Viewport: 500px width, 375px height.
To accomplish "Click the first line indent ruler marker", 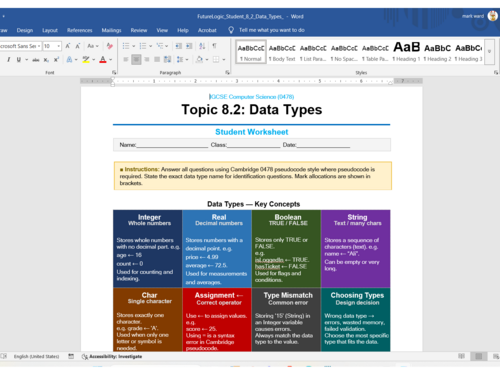I will pos(113,79).
